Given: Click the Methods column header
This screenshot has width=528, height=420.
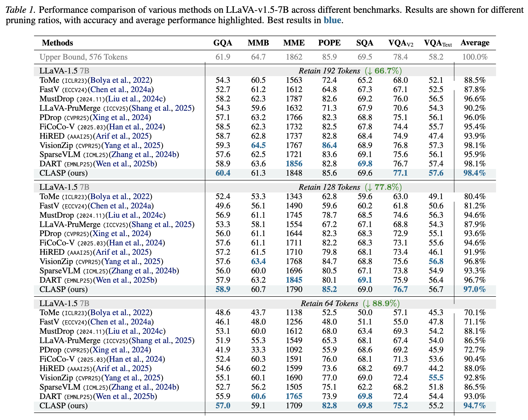Looking at the screenshot, I should [58, 43].
